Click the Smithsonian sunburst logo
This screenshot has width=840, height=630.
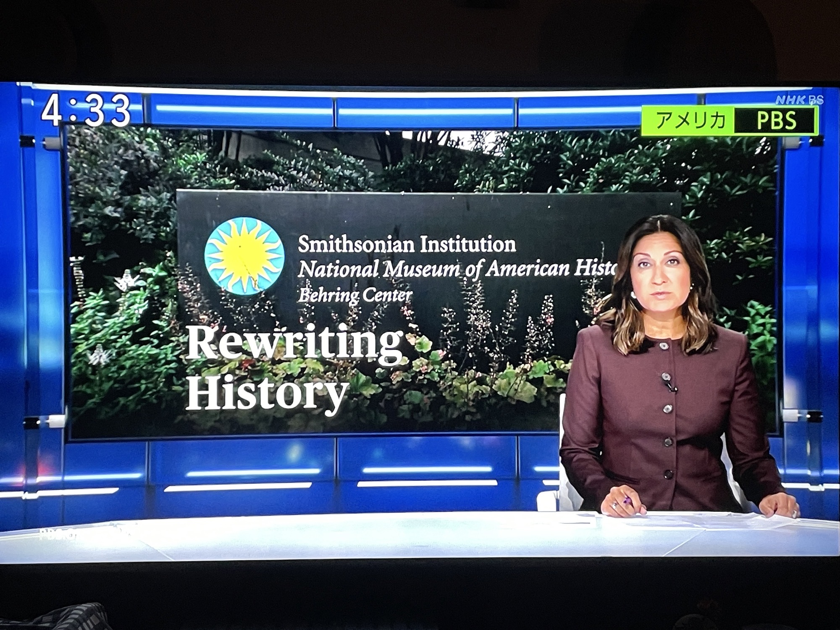244,256
